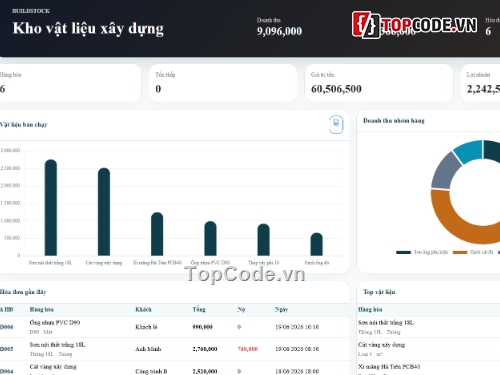500x375 pixels.
Task: Click the Nợ column header
Action: click(241, 310)
